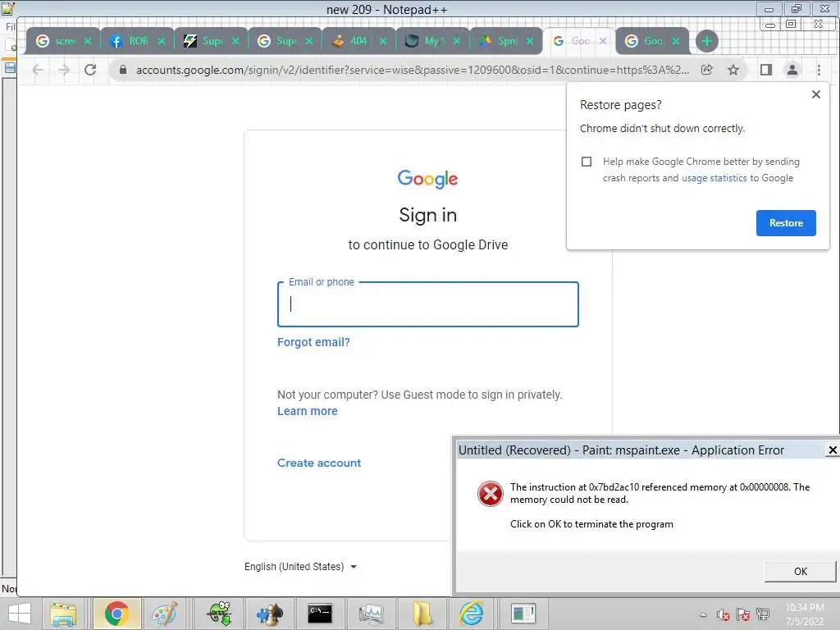Click the muted volume tray icon
This screenshot has height=630, width=840.
(x=724, y=614)
